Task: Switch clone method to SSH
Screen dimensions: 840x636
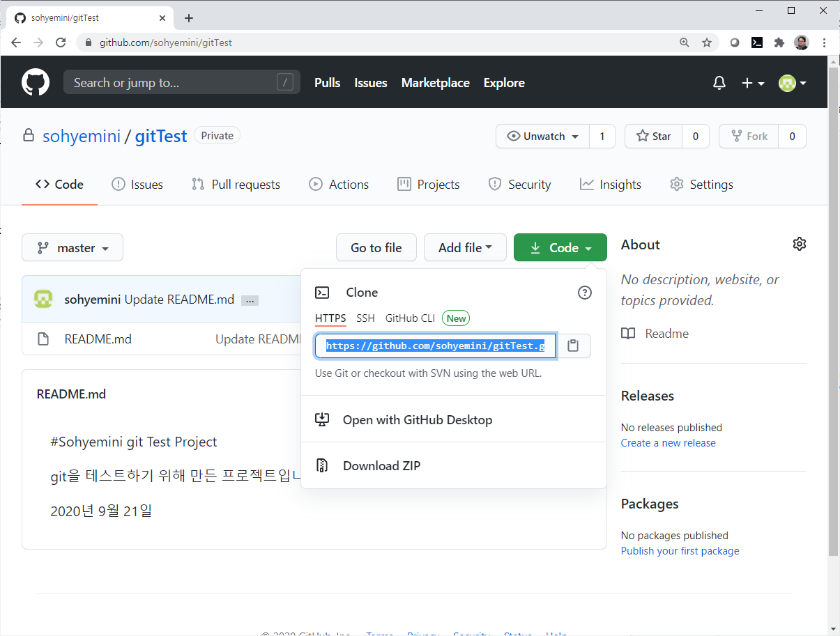Action: (365, 318)
